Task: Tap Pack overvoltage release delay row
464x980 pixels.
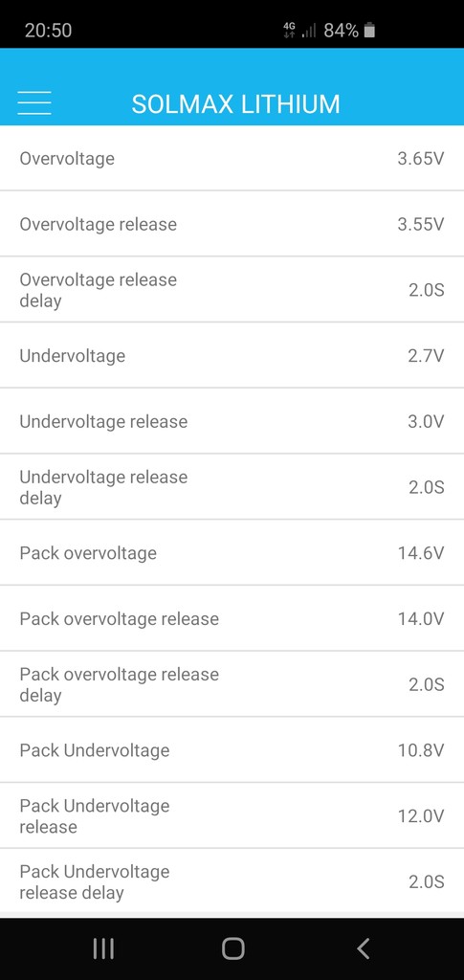Action: [x=232, y=684]
